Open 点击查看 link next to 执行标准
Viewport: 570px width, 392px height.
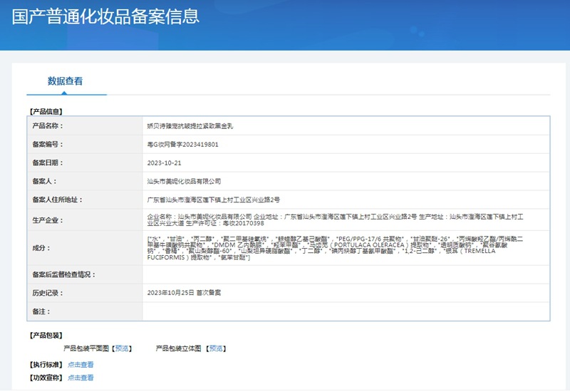point(81,364)
